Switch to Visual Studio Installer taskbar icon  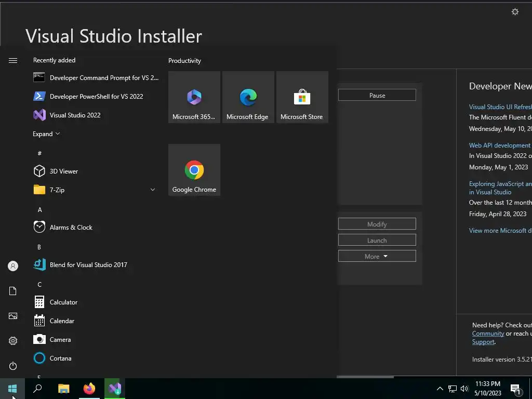tap(115, 389)
